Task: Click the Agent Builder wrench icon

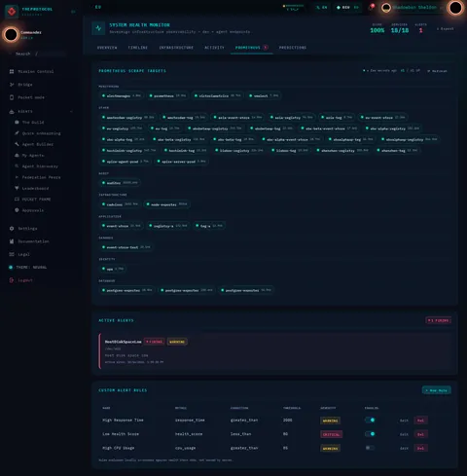Action: (x=17, y=144)
